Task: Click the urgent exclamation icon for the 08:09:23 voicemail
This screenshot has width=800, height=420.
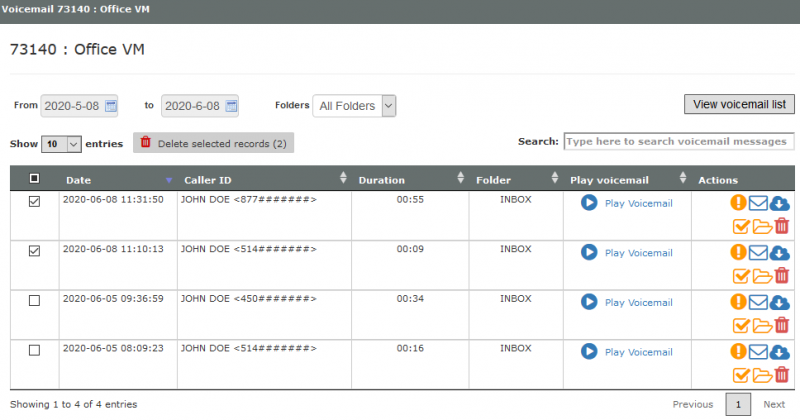Action: [738, 351]
